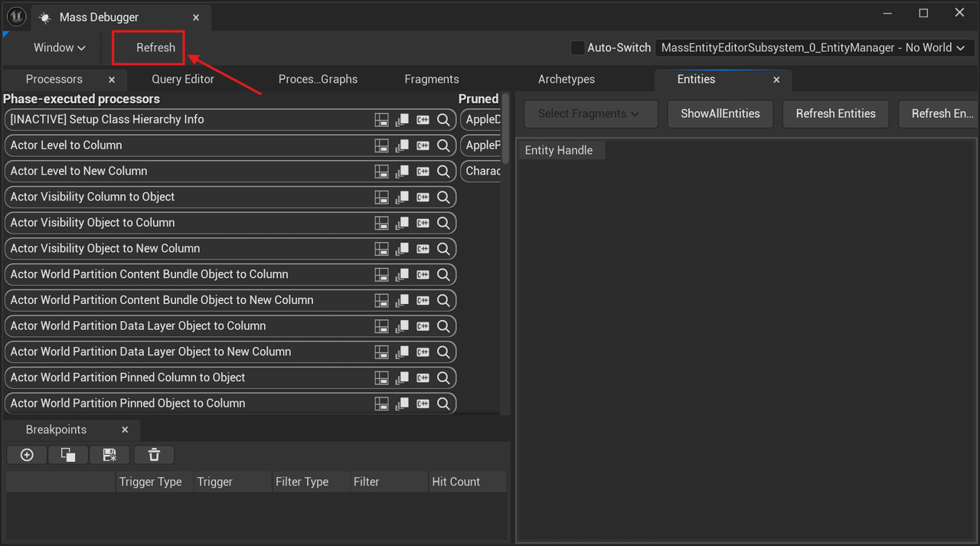Click stacked pages icon on Actor Level to Column row
The image size is (980, 546).
[x=402, y=145]
